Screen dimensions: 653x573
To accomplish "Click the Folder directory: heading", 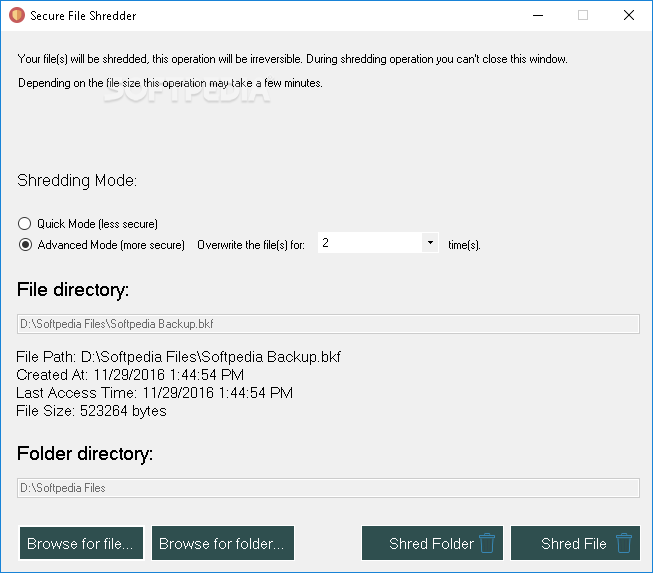I will click(85, 453).
